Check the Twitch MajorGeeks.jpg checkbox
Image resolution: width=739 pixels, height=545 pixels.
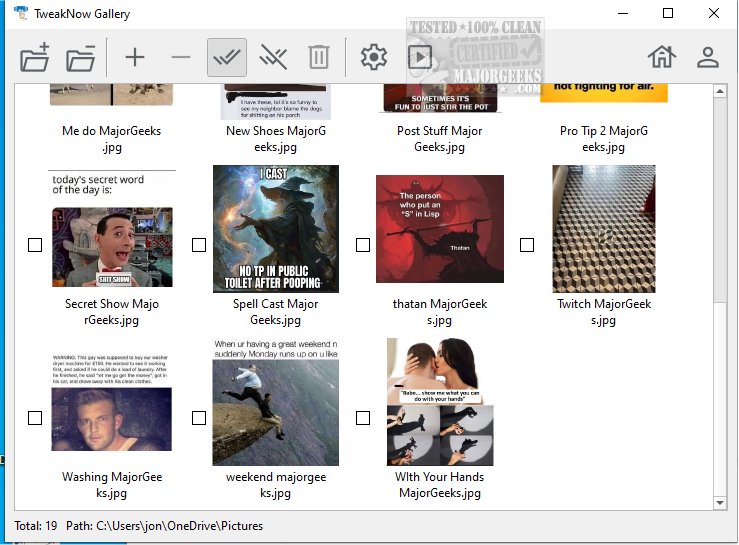coord(527,245)
